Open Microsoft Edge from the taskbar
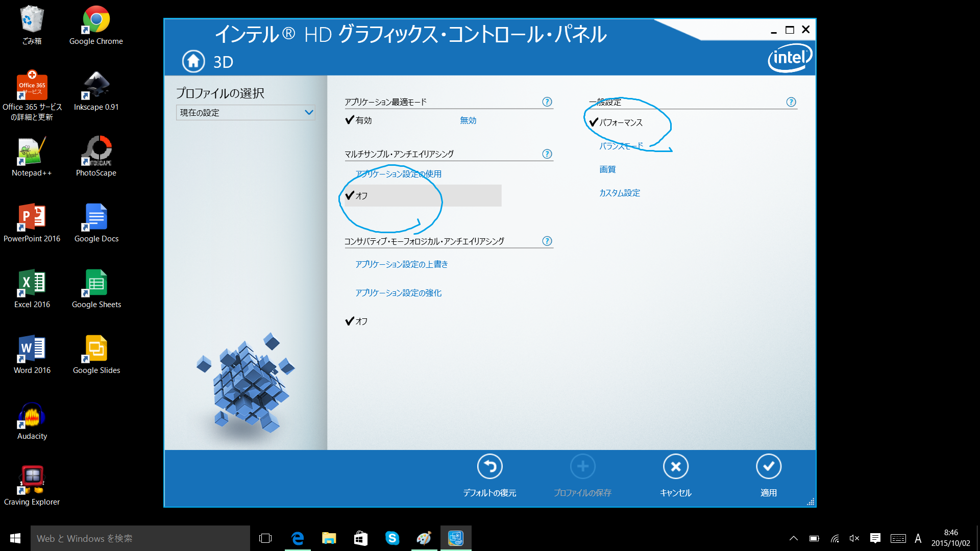Viewport: 980px width, 551px height. pos(297,538)
